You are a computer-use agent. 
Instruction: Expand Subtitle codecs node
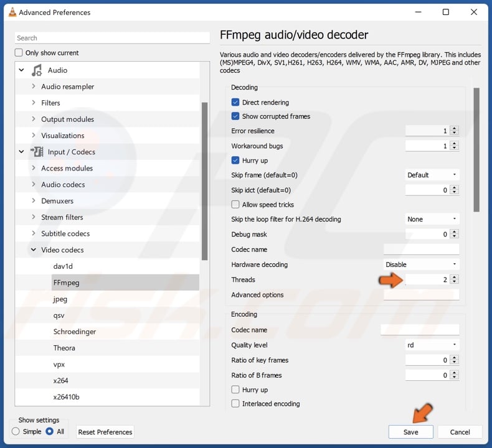pyautogui.click(x=34, y=233)
